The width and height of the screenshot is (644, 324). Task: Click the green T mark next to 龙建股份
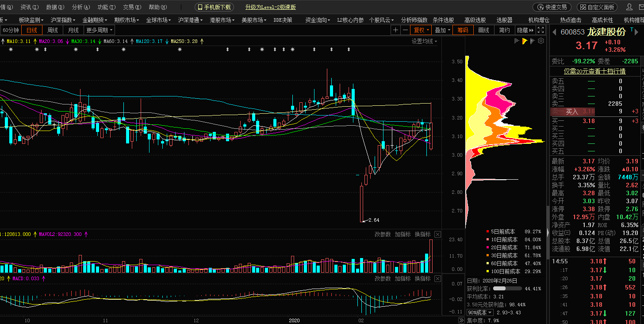[632, 29]
